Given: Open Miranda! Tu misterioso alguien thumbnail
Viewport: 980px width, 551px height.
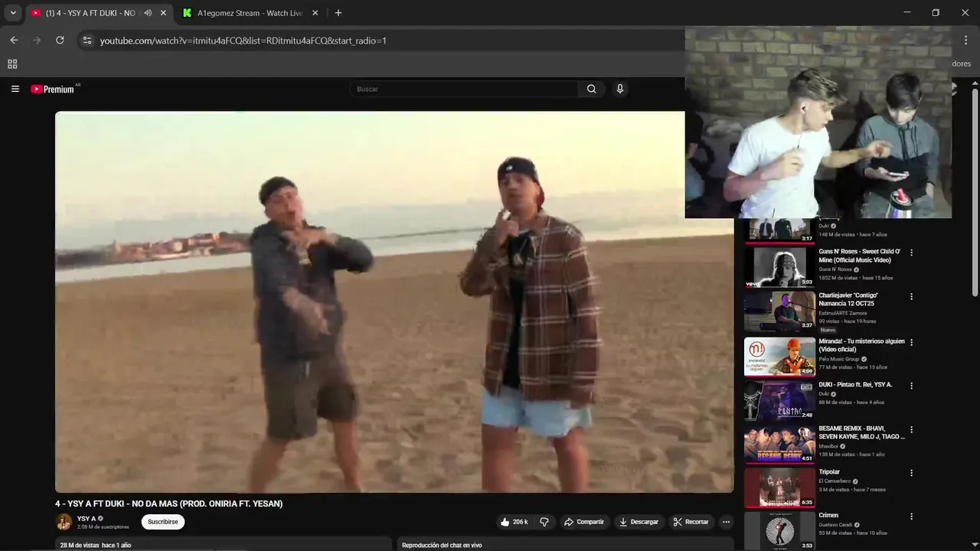Looking at the screenshot, I should click(779, 357).
